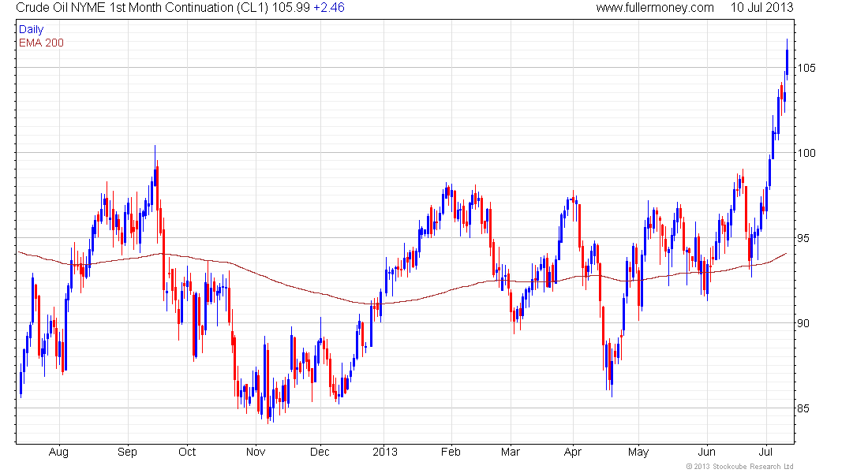Click the date label 10 Jul 2013
The width and height of the screenshot is (868, 473).
point(761,8)
